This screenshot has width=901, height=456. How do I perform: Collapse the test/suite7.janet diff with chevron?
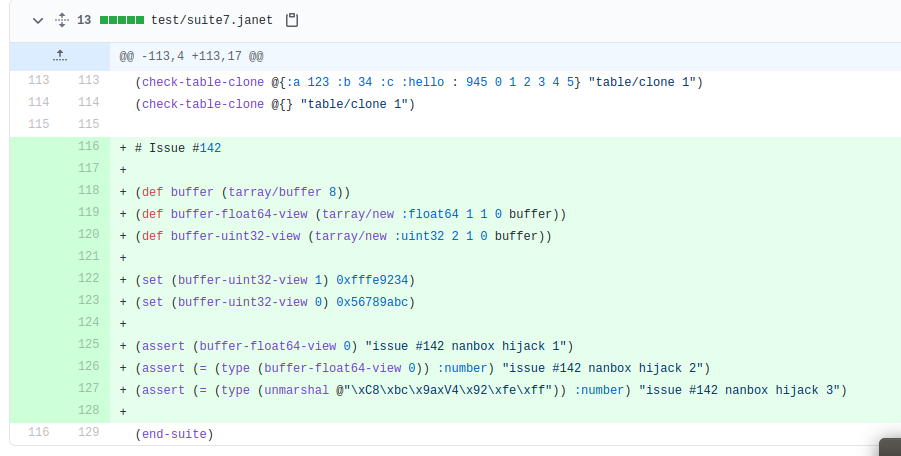pos(38,20)
